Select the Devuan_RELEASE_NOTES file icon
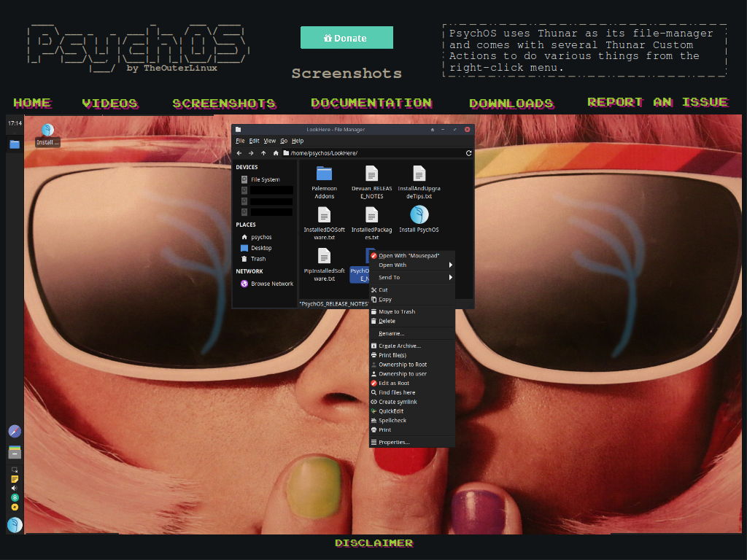 click(x=371, y=174)
